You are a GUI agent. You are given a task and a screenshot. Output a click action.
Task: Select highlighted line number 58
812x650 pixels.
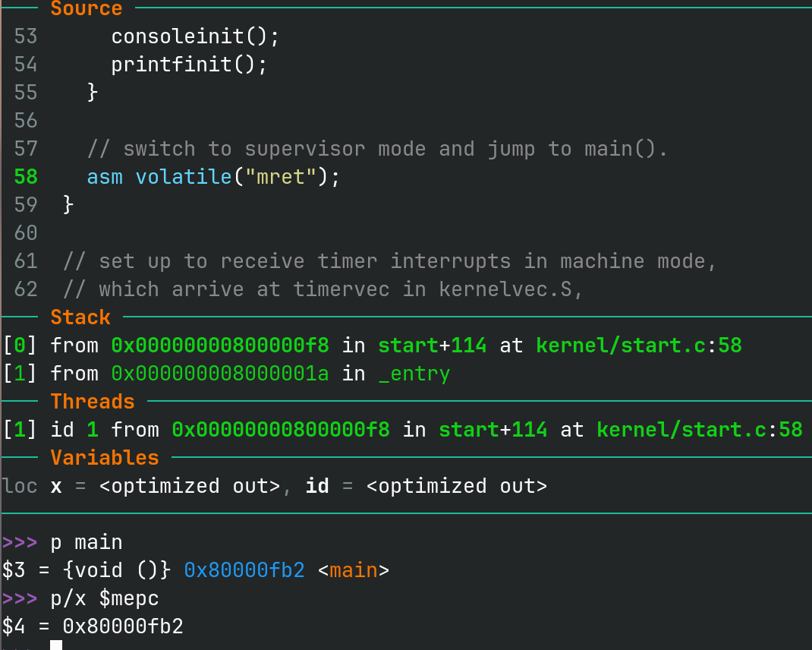click(26, 177)
